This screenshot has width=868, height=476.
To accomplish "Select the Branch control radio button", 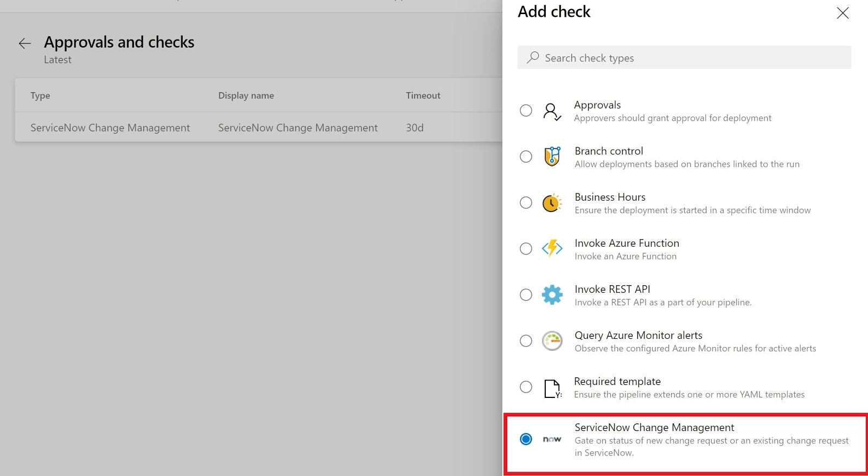I will tap(526, 157).
